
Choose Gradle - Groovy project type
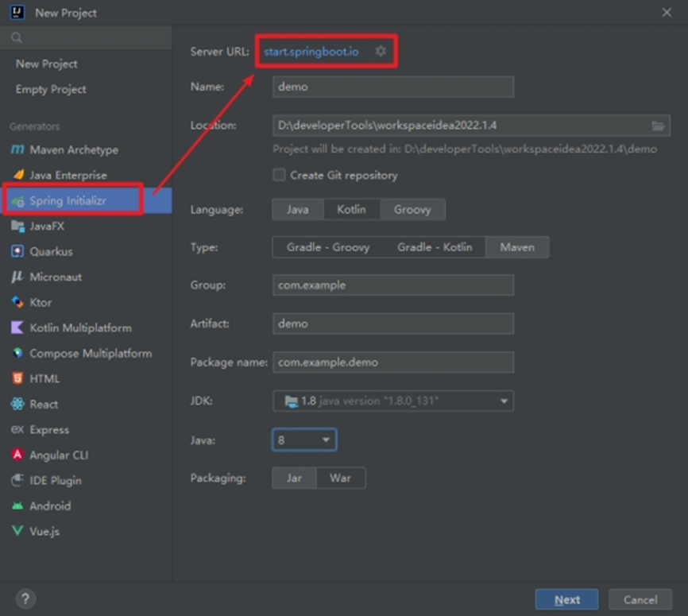[x=328, y=247]
